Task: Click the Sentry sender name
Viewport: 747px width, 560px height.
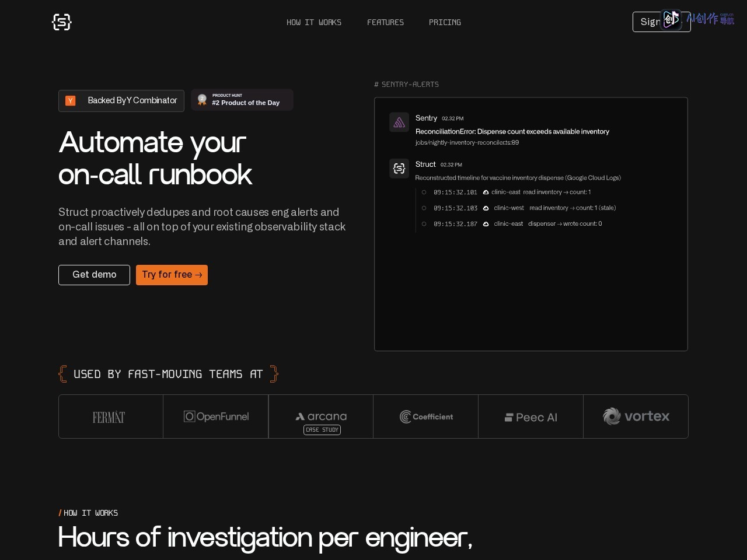Action: tap(426, 118)
